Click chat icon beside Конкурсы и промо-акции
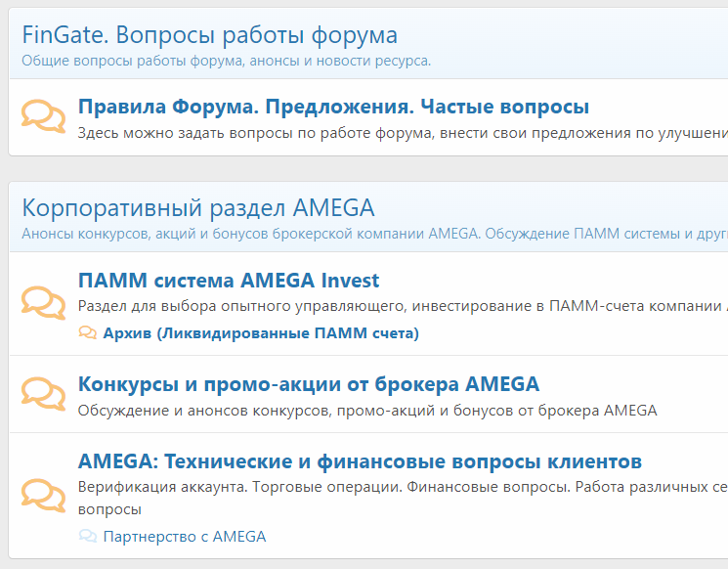The width and height of the screenshot is (728, 569). 44,393
